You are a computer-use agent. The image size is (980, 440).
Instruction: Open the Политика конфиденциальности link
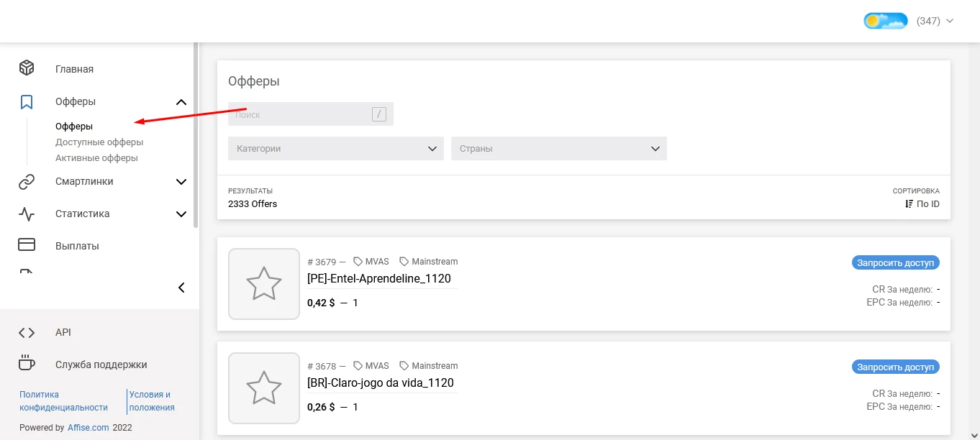pyautogui.click(x=63, y=401)
